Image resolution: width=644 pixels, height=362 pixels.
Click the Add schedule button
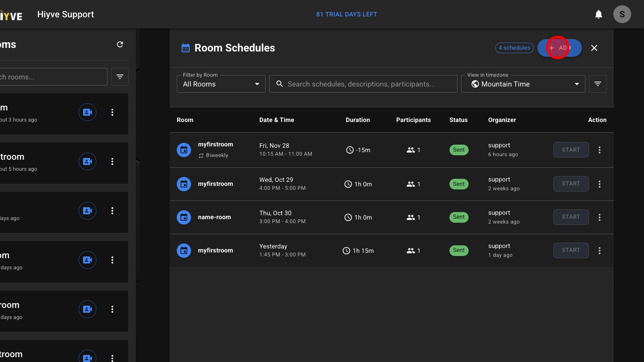coord(559,48)
